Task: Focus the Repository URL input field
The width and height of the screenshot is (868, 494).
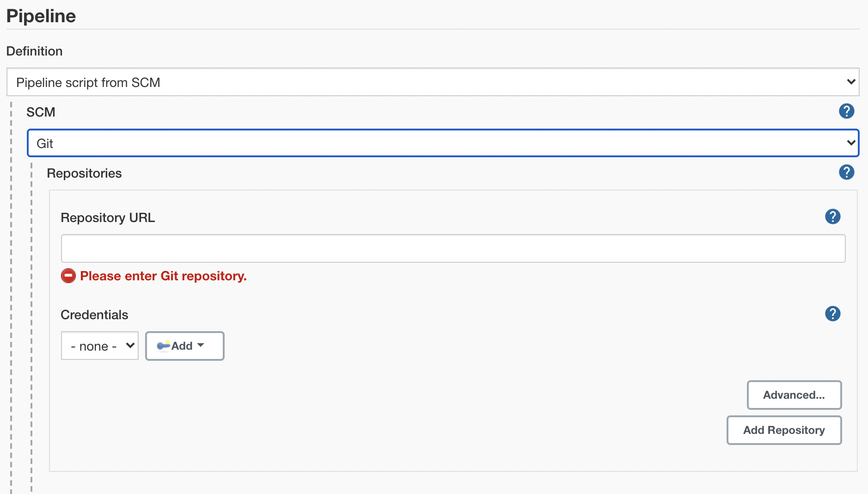Action: pos(453,248)
